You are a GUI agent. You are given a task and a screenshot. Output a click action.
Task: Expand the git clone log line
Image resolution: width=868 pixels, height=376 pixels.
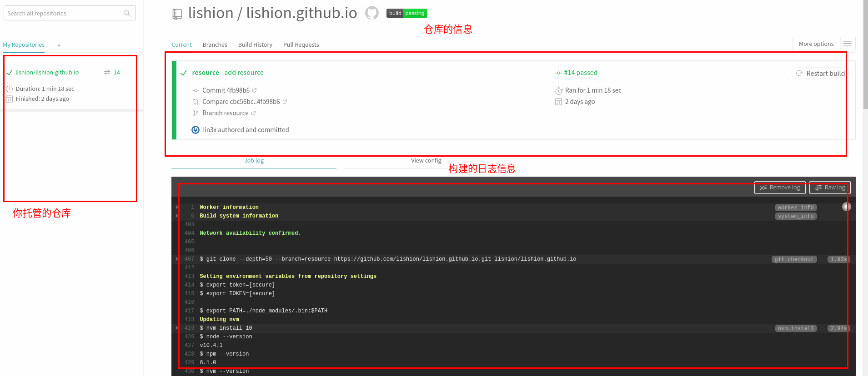point(177,259)
